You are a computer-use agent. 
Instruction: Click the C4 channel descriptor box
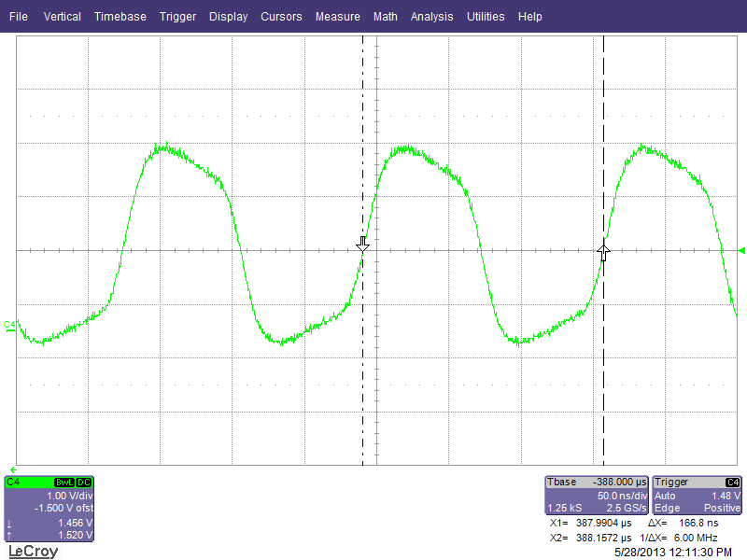tap(49, 509)
